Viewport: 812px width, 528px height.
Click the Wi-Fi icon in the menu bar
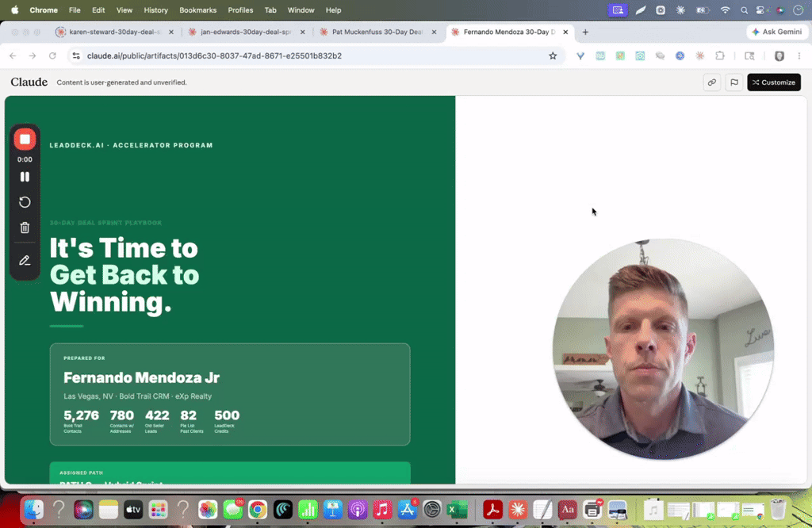(x=725, y=10)
